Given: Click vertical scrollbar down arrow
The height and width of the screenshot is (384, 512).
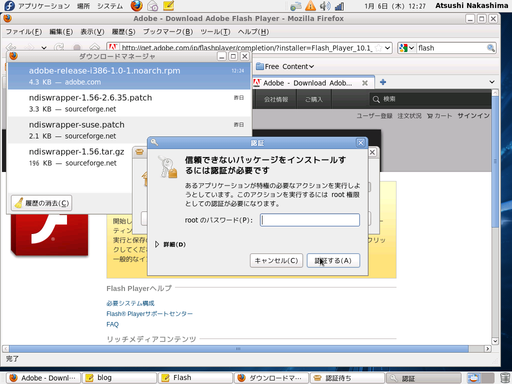Looking at the screenshot, I should (495, 341).
